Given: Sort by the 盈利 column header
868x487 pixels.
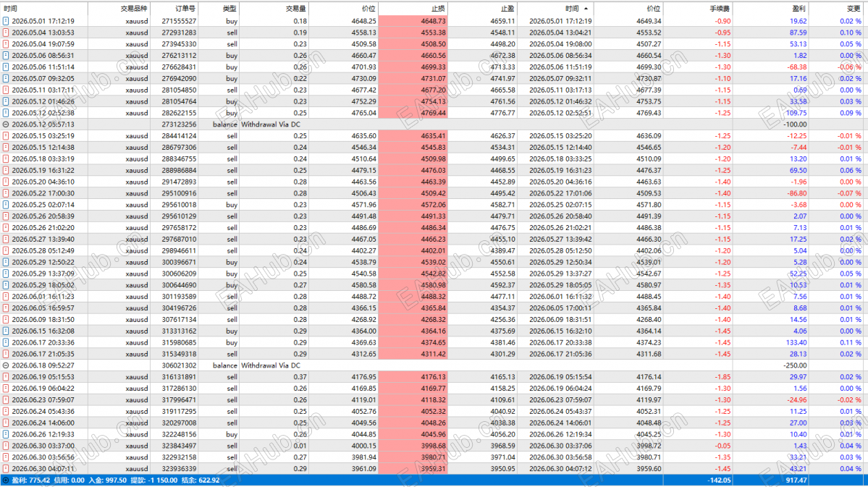Looking at the screenshot, I should click(799, 8).
